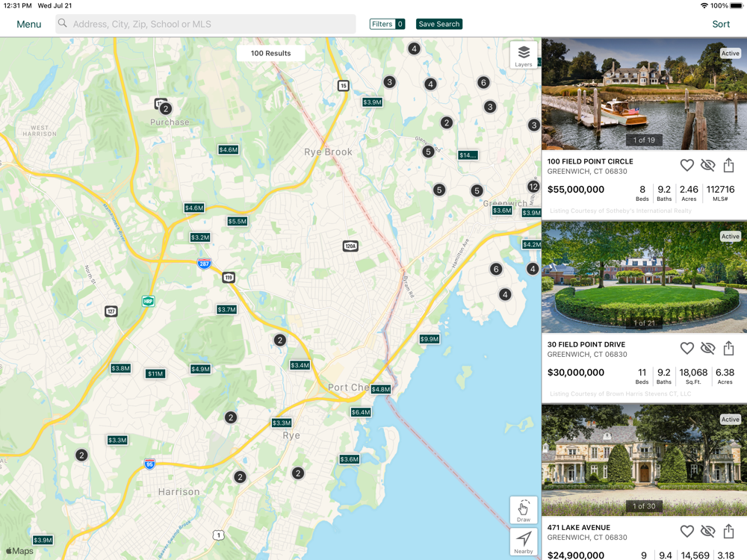Open the 471 Lake Avenue photo
Image resolution: width=747 pixels, height=560 pixels.
coord(644,460)
